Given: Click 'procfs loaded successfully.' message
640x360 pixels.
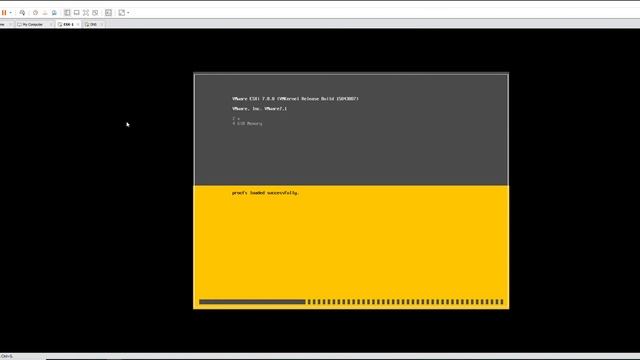Looking at the screenshot, I should tap(265, 193).
